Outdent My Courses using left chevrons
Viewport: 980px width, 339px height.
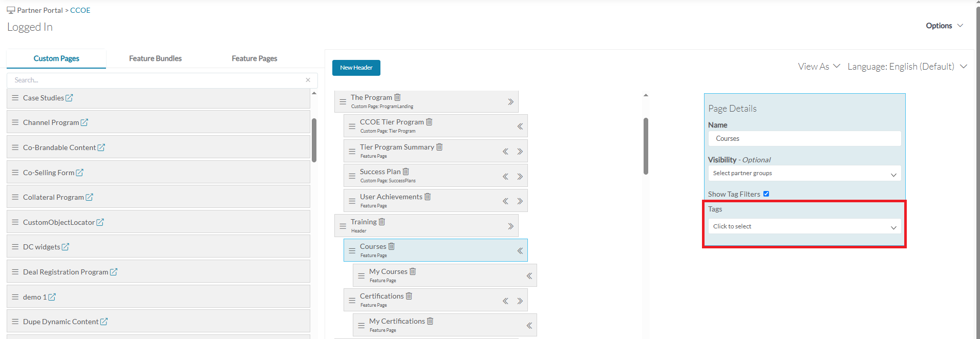tap(529, 276)
